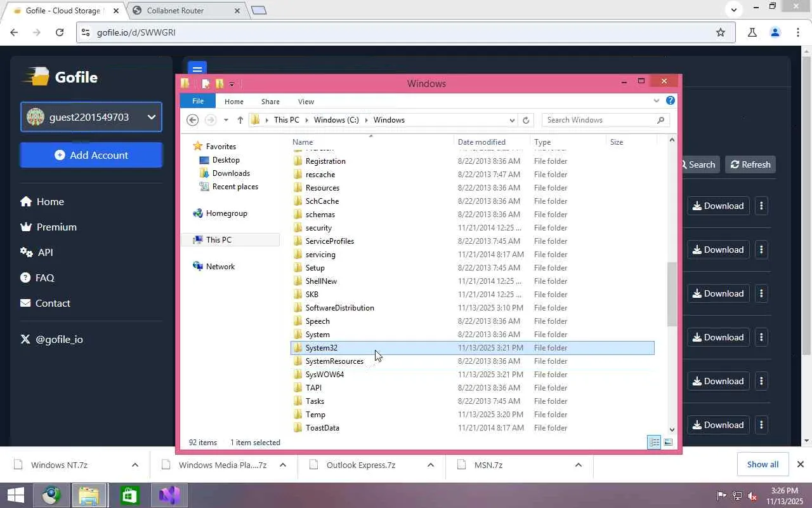
Task: Open the Explorer View ribbon tab
Action: pos(306,102)
